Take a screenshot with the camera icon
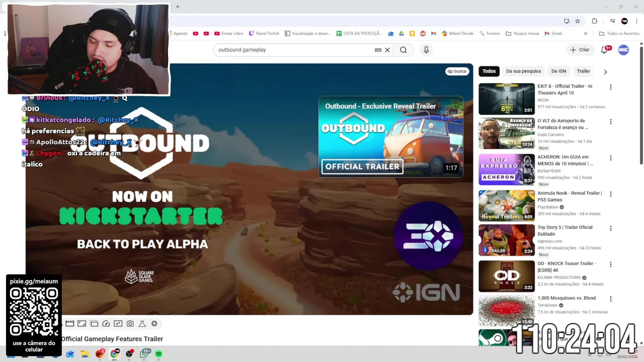Screen dimensions: 644x362 [130, 324]
